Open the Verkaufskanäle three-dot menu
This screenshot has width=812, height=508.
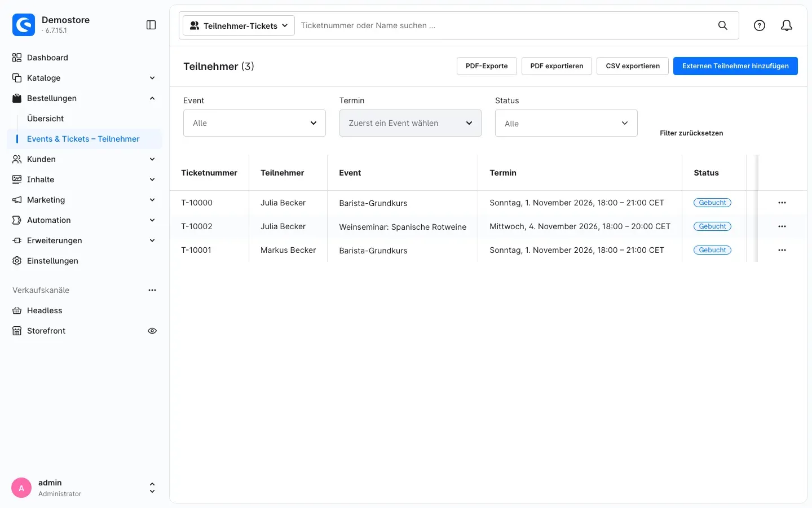(152, 290)
